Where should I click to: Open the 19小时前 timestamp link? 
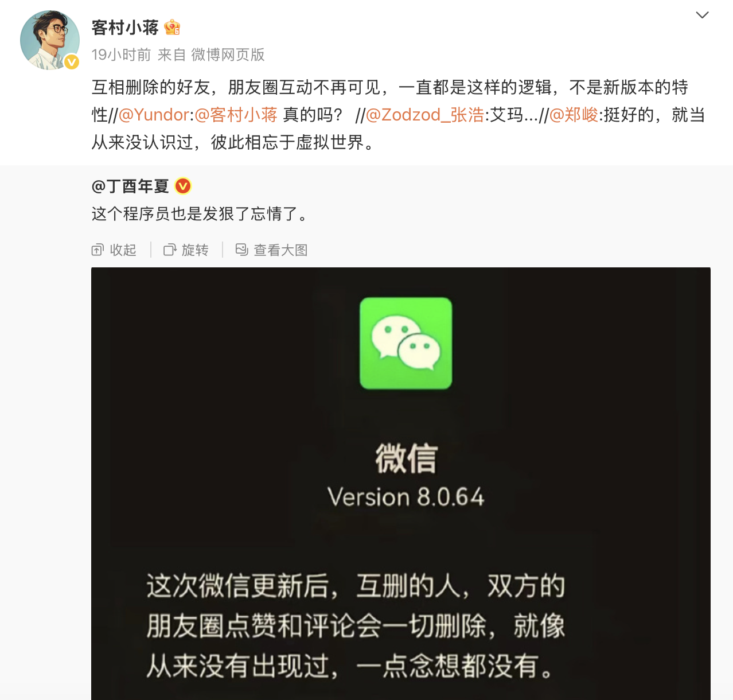coord(121,55)
